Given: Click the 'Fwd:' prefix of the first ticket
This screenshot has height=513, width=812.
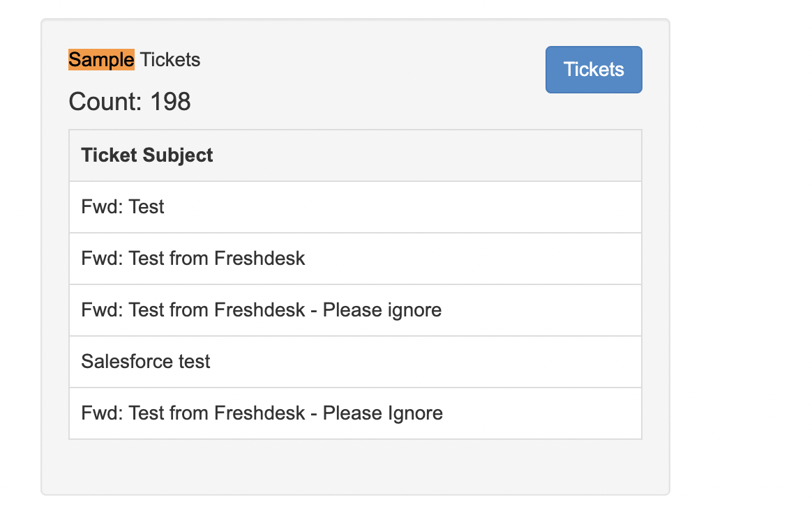Looking at the screenshot, I should tap(102, 207).
